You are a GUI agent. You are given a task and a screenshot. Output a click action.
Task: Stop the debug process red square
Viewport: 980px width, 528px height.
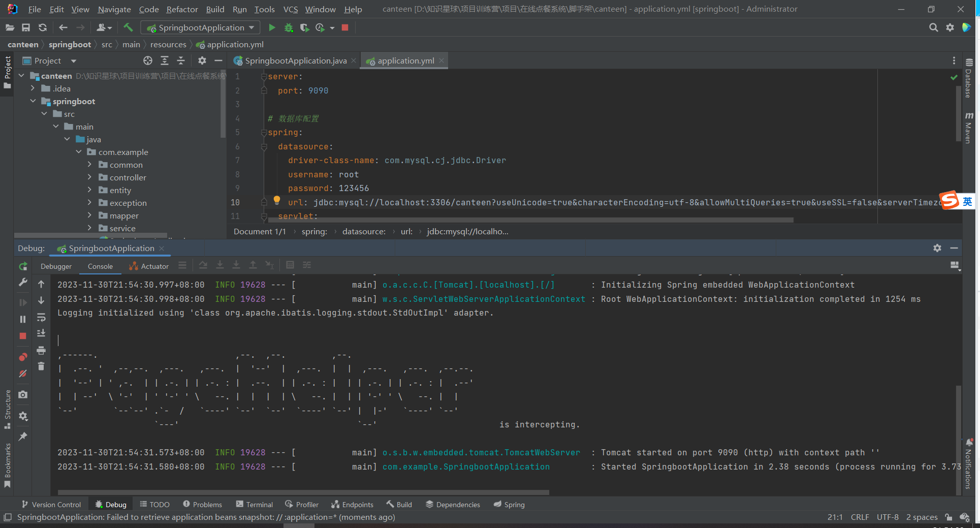pyautogui.click(x=23, y=336)
